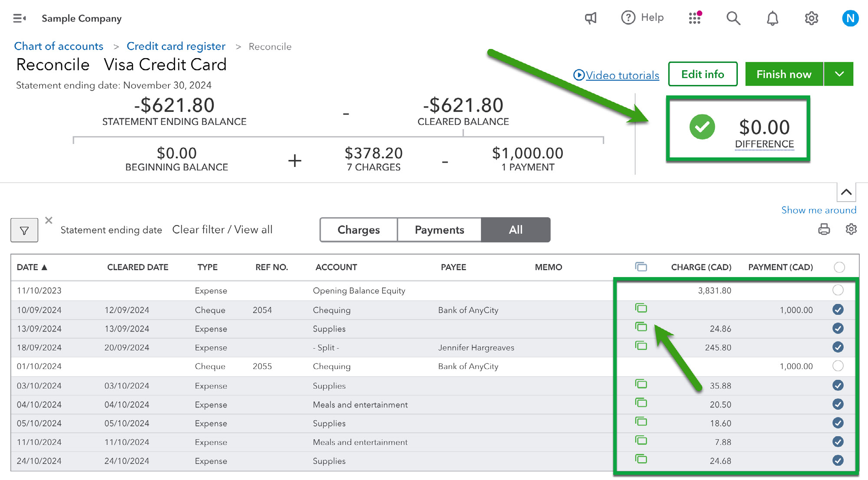Print the reconcile list
Image resolution: width=868 pixels, height=480 pixels.
click(x=824, y=229)
